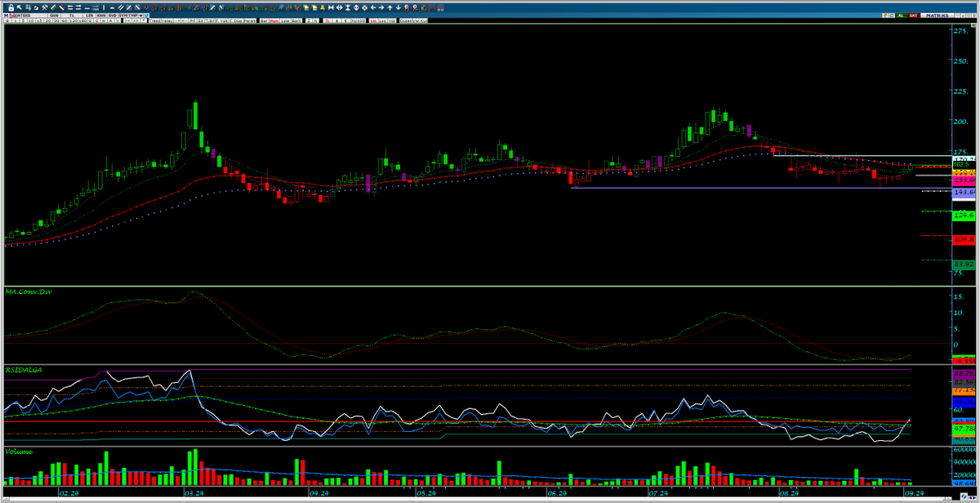This screenshot has height=503, width=980.
Task: Select the SVD tab
Action: 113,16
